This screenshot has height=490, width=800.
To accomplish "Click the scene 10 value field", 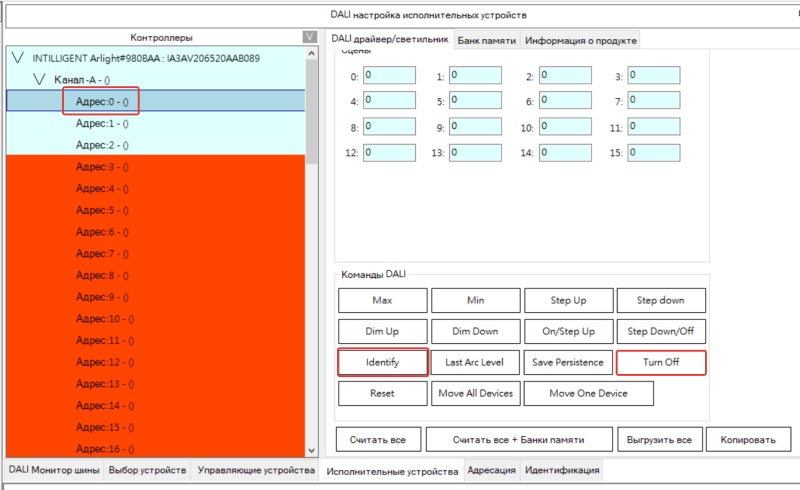I will click(566, 127).
